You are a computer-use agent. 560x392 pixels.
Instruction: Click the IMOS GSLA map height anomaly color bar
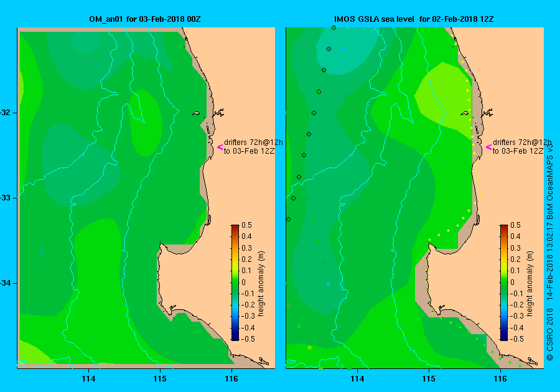[503, 282]
